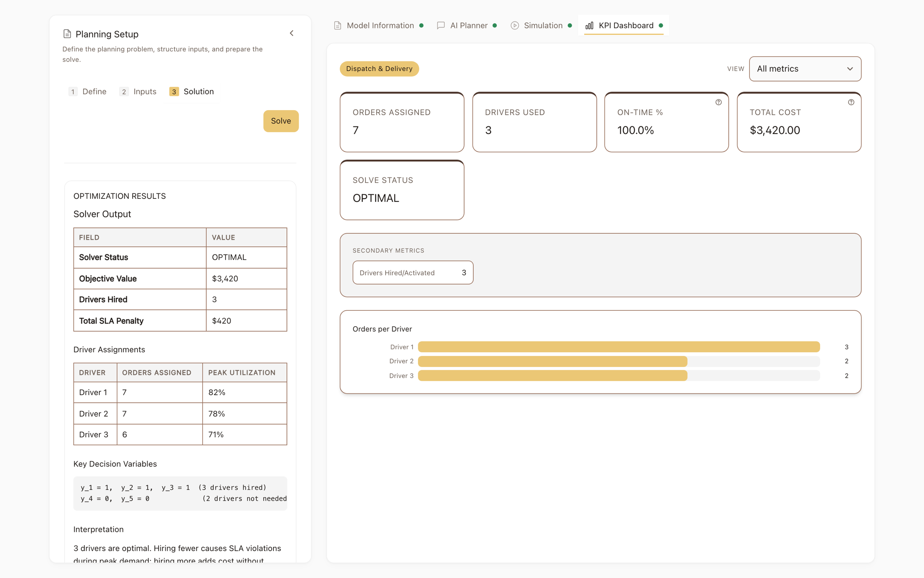The width and height of the screenshot is (924, 578).
Task: Click the 100.0% on-time value
Action: (635, 130)
